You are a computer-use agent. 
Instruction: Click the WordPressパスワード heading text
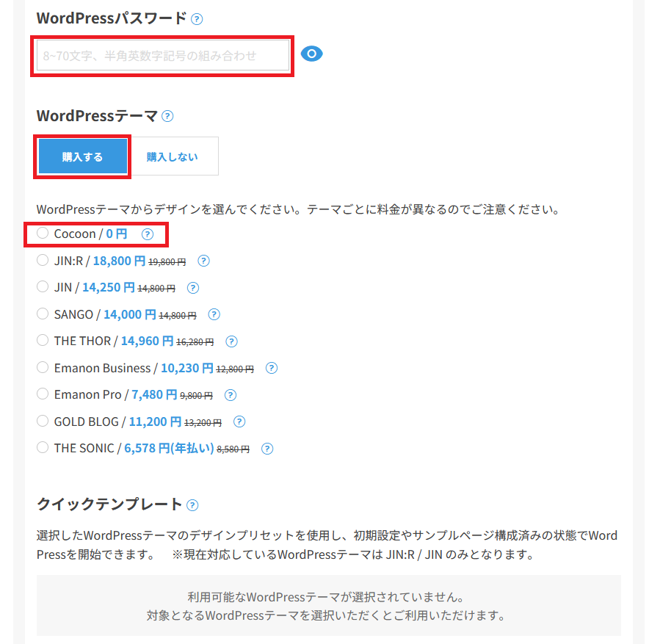tap(112, 18)
